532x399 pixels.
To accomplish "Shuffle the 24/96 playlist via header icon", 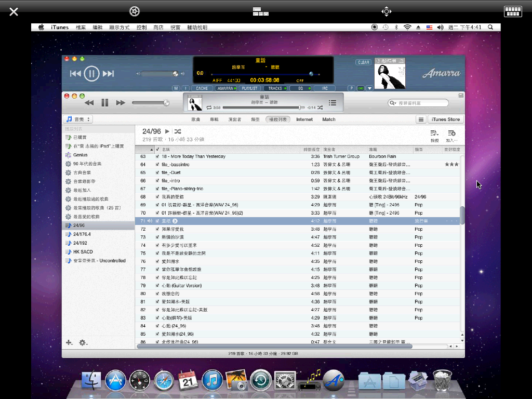I will (x=178, y=131).
